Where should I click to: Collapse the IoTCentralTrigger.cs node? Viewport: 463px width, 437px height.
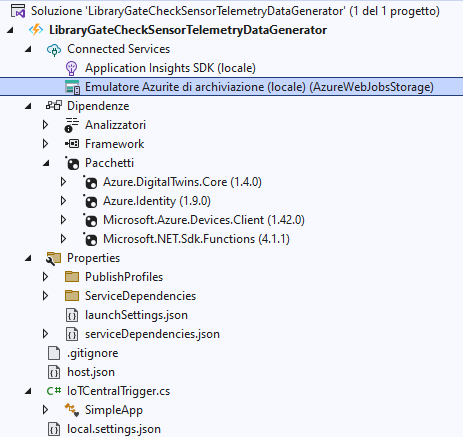click(28, 391)
